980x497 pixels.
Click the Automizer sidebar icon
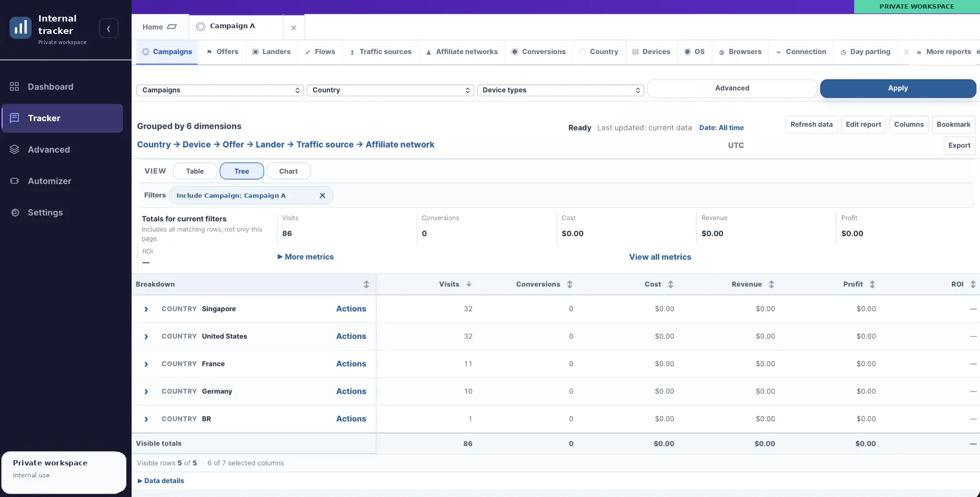click(14, 181)
